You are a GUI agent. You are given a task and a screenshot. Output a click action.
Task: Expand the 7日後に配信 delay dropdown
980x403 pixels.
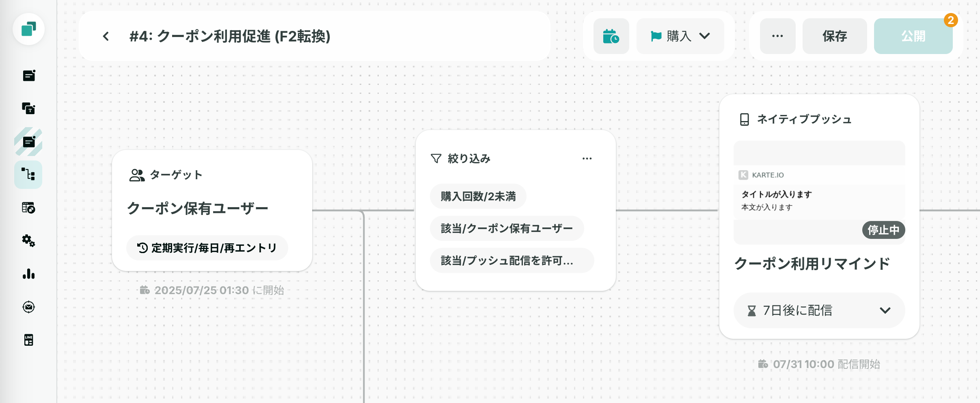[819, 310]
